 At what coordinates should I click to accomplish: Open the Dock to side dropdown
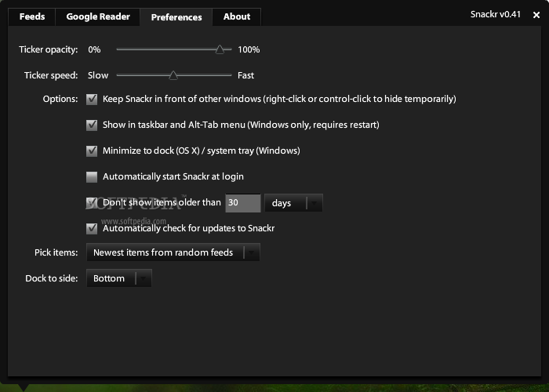click(x=118, y=278)
